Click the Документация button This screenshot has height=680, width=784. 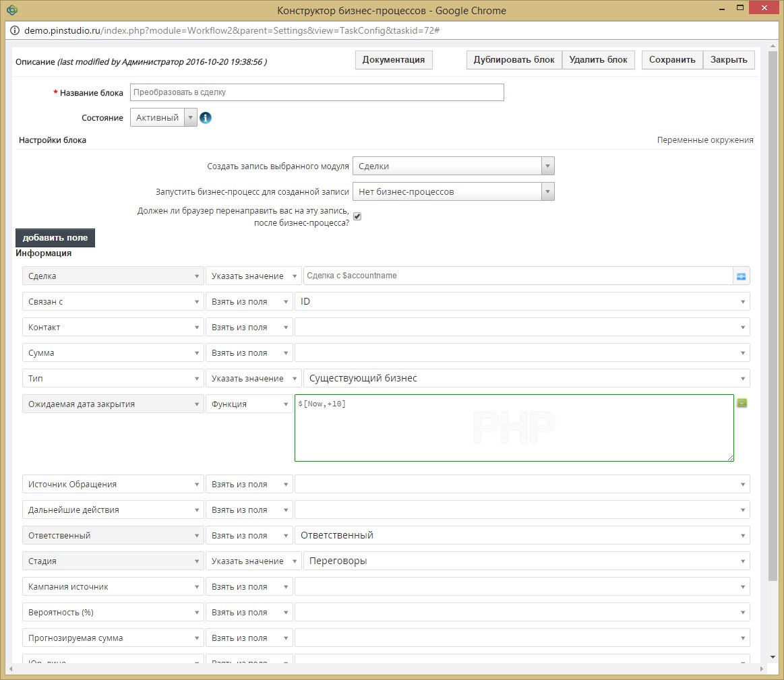394,60
